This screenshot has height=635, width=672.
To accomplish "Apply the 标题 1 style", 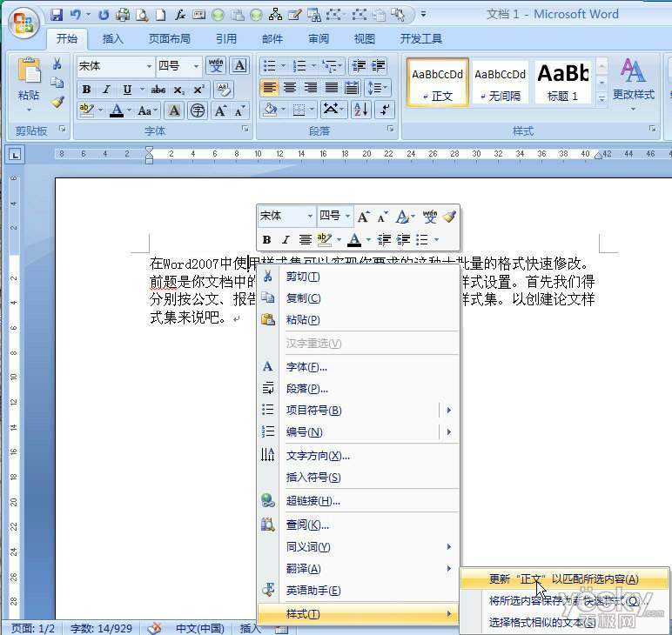I will (562, 83).
